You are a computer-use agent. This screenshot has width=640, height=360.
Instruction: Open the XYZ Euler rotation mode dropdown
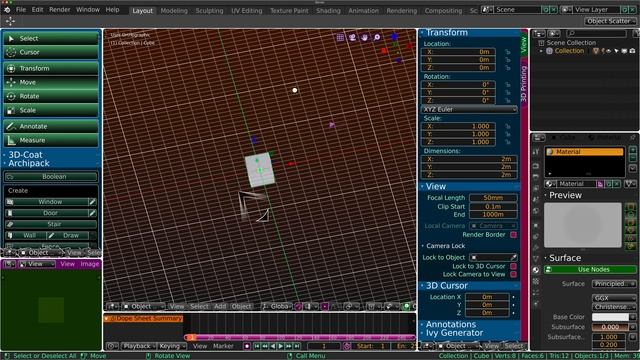[x=469, y=109]
